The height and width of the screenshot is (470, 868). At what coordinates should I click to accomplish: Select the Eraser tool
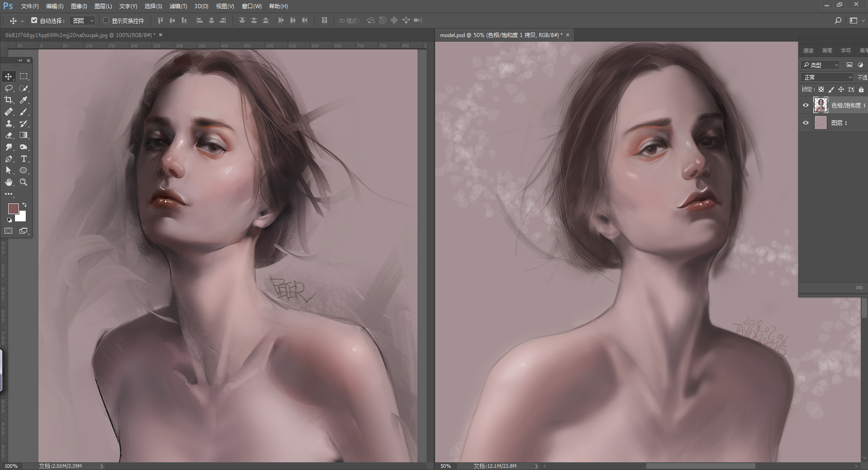pyautogui.click(x=9, y=135)
